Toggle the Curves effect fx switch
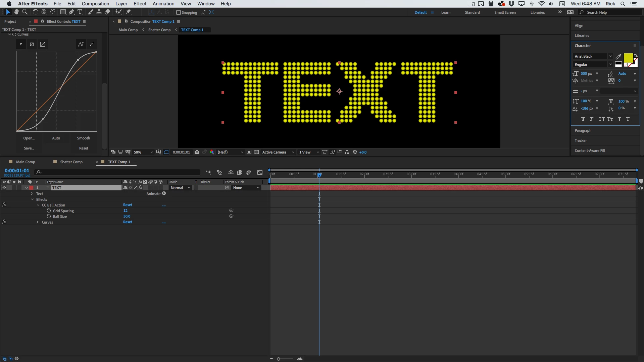 click(4, 222)
